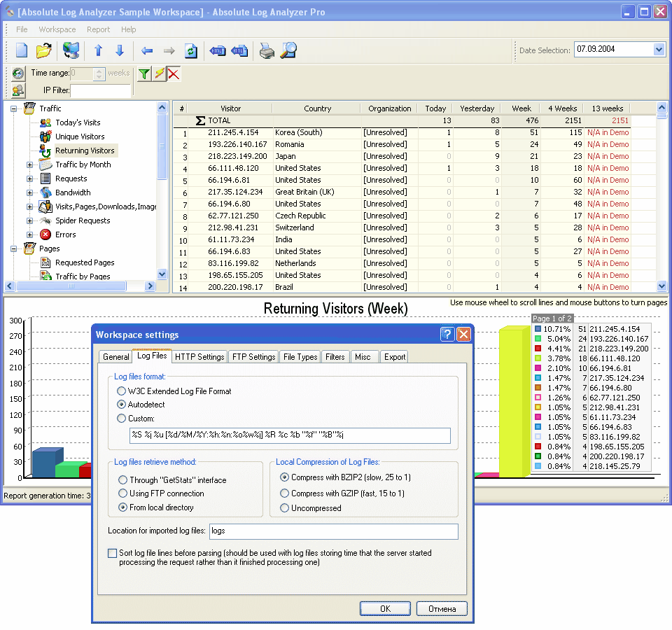Click the help question mark in Workspace settings
The image size is (672, 630).
pyautogui.click(x=447, y=335)
